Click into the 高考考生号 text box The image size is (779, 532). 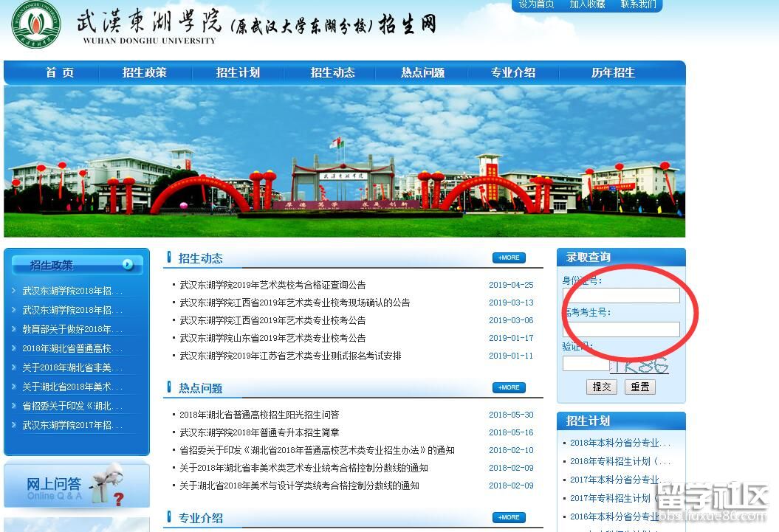[621, 329]
